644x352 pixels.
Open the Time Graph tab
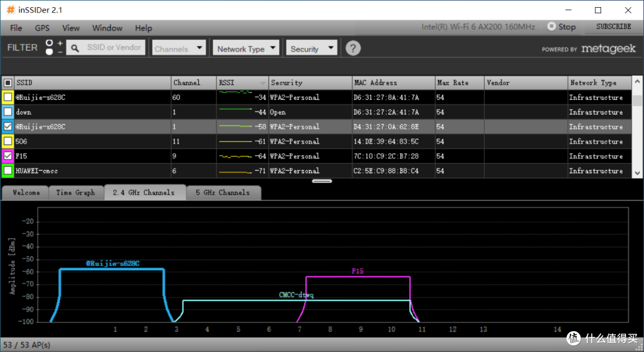pos(76,193)
